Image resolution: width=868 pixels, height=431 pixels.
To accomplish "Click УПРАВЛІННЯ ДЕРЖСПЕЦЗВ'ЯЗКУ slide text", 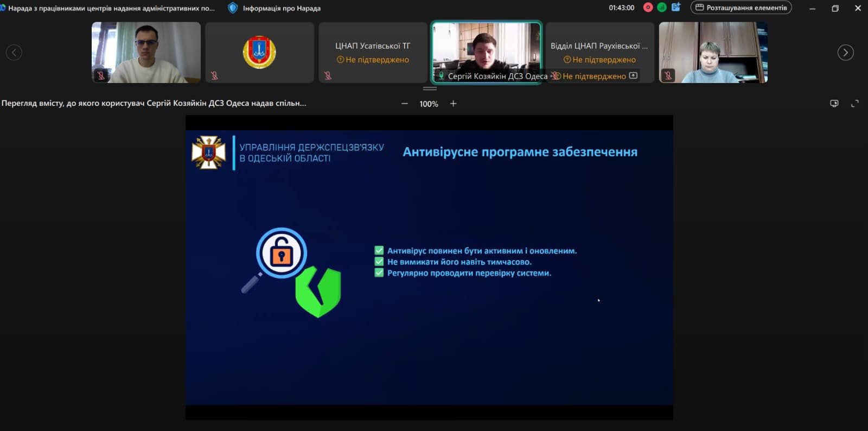I will tap(311, 147).
